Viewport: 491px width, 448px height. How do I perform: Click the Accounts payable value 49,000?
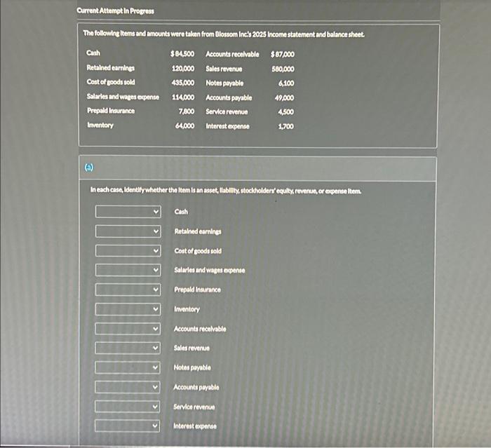[284, 97]
